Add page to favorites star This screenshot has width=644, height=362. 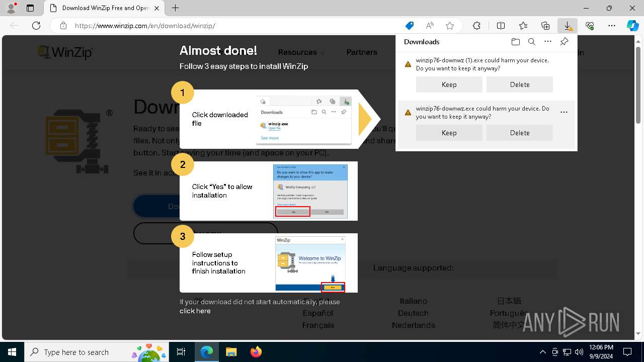(x=450, y=26)
